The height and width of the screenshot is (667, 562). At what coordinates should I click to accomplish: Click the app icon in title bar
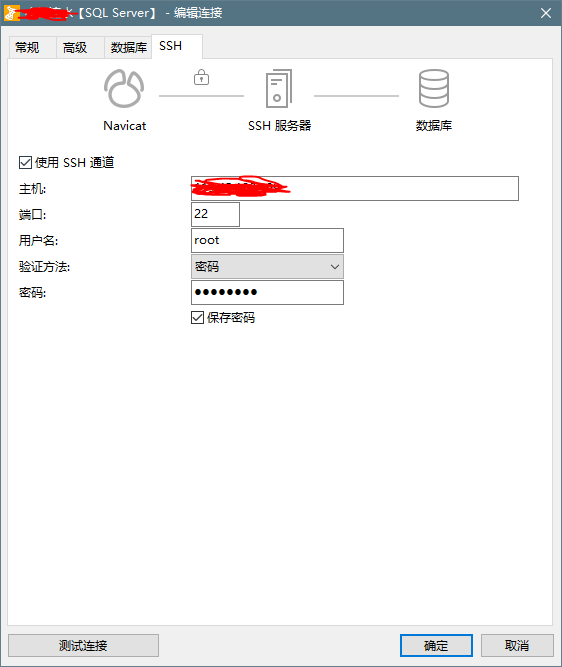[x=11, y=13]
